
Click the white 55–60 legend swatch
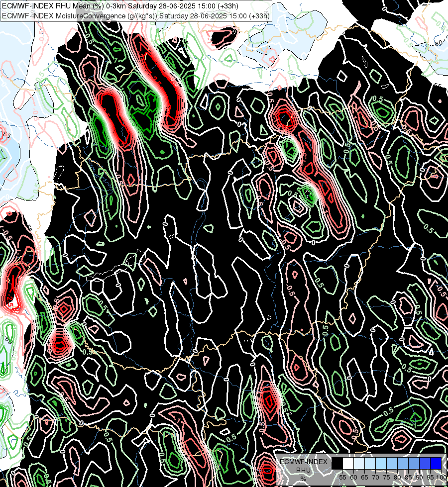pyautogui.click(x=348, y=464)
